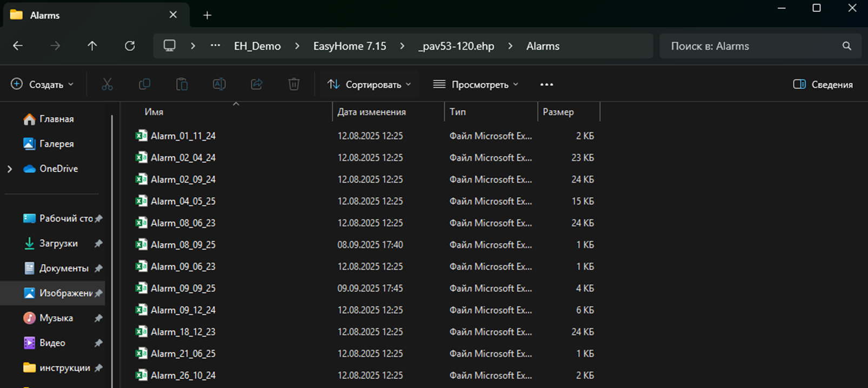Viewport: 868px width, 388px height.
Task: Navigate back to previous folder
Action: (18, 46)
